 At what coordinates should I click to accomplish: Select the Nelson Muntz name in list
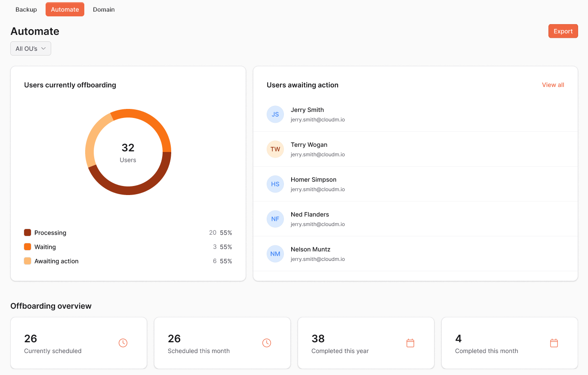click(x=310, y=249)
